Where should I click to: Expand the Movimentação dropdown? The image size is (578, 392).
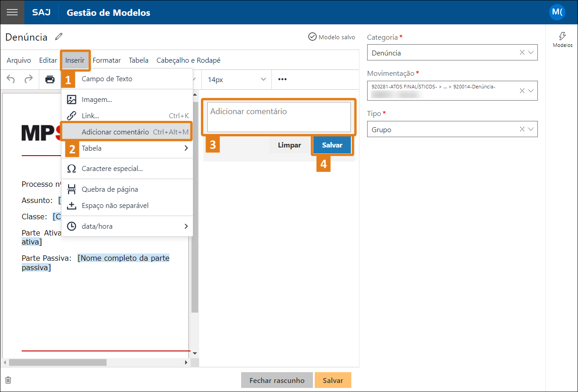[x=531, y=91]
